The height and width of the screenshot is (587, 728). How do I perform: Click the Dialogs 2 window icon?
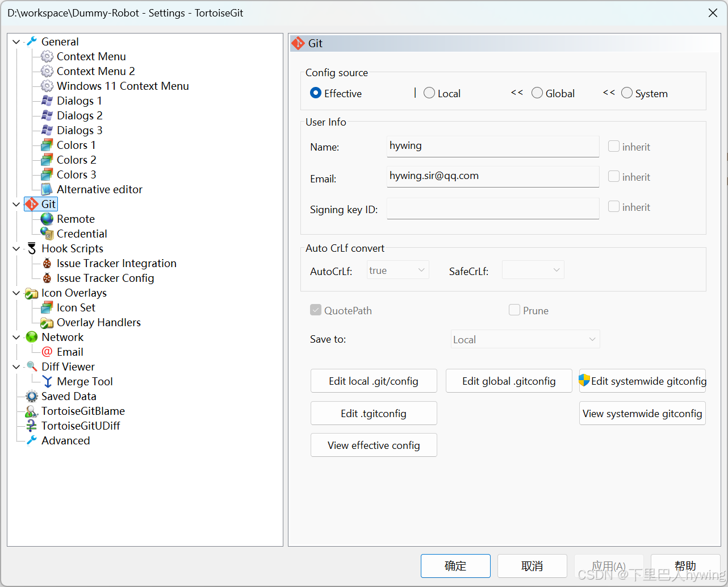[47, 115]
